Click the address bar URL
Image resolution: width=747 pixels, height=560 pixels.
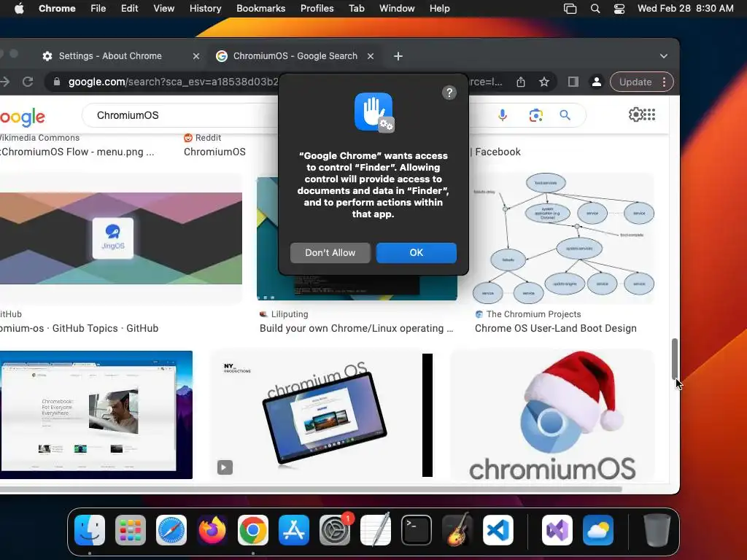pos(172,82)
